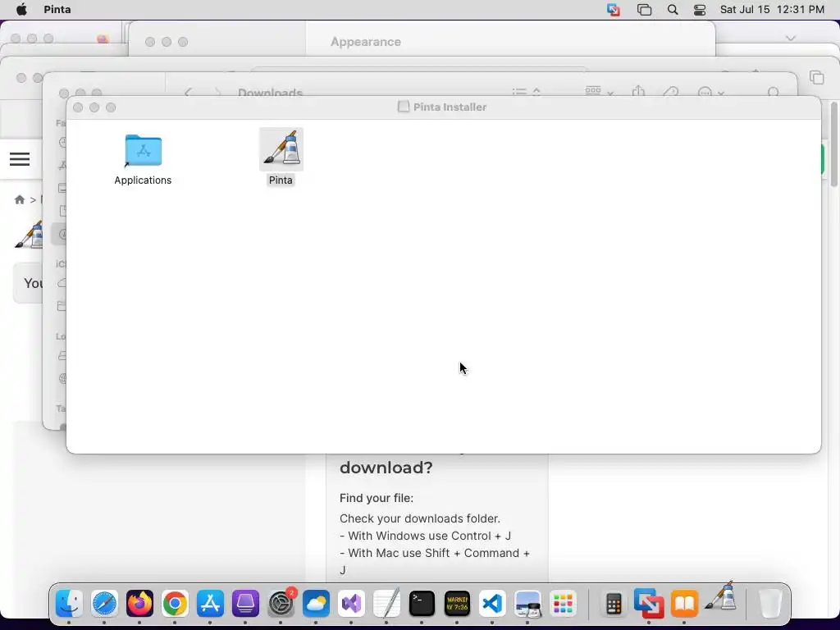The image size is (840, 630).
Task: Open the Console app in the Dock
Action: [457, 604]
